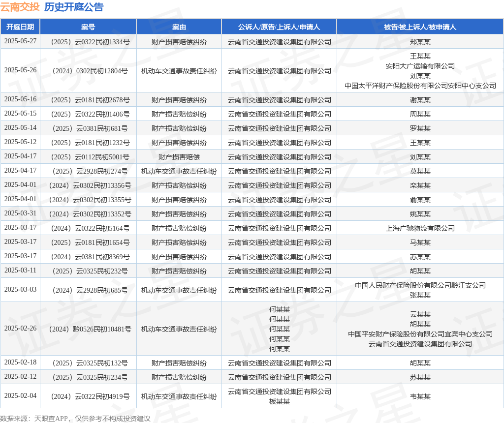This screenshot has height=423, width=504.
Task: Select case number (2024)0302民初12804号
Action: pos(90,71)
